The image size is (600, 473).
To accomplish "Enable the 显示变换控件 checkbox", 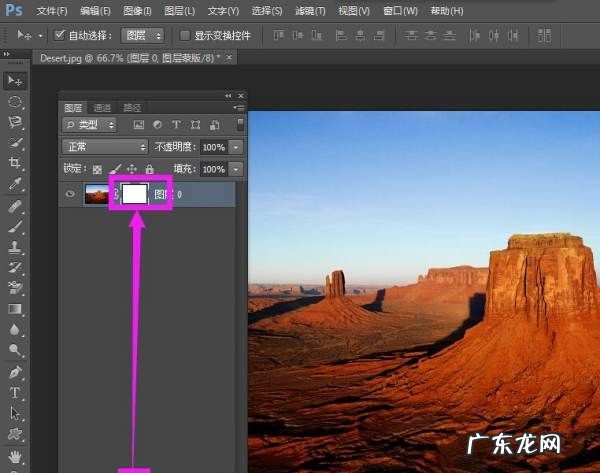I will (x=184, y=34).
